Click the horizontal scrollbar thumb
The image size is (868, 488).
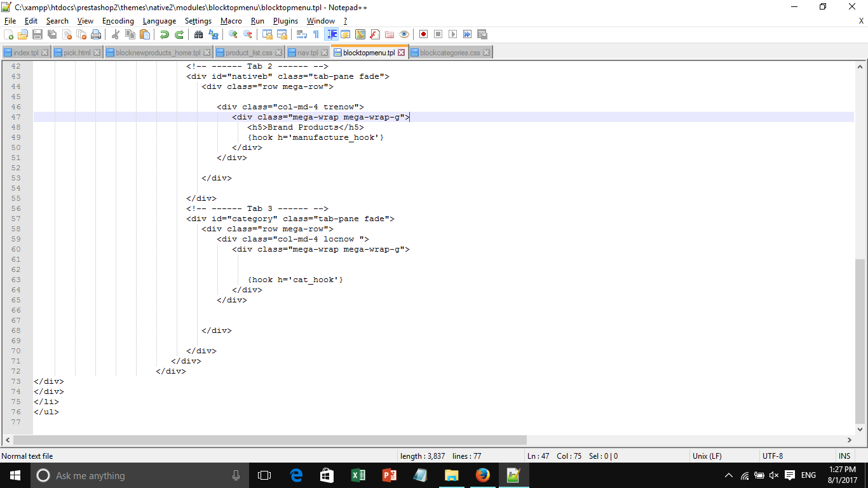tap(269, 440)
